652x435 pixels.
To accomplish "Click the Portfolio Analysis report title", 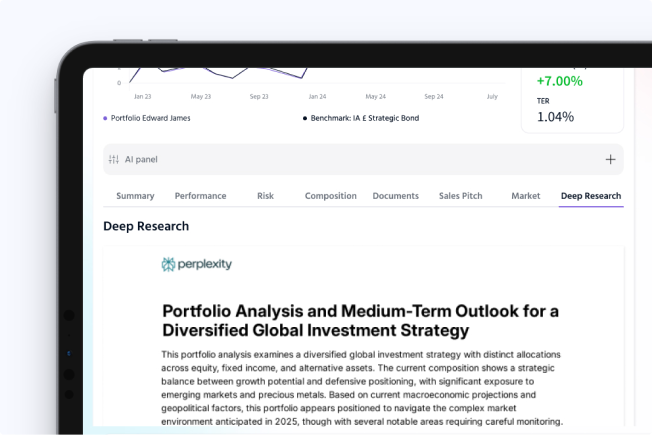I will pyautogui.click(x=360, y=321).
